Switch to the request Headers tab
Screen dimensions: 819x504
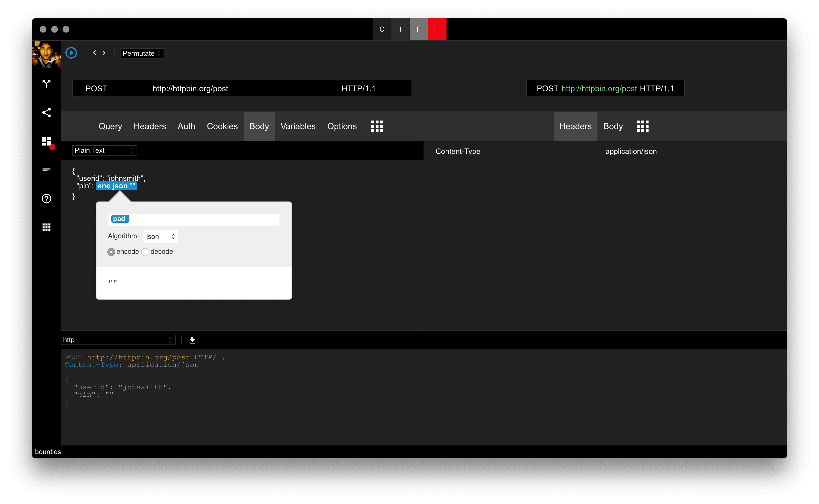[150, 126]
